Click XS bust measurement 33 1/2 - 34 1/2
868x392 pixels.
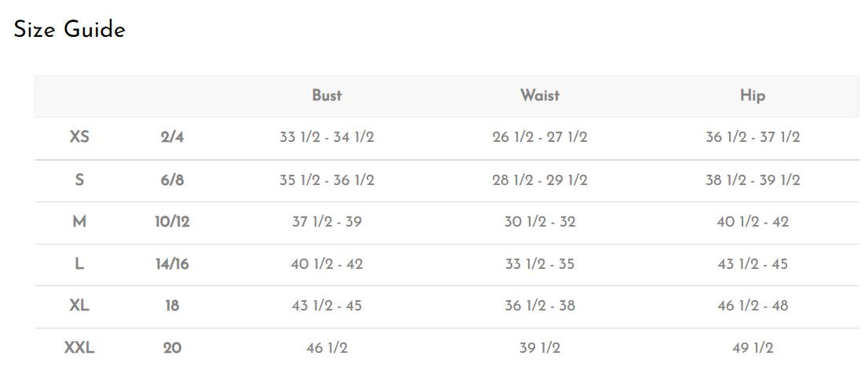click(326, 137)
